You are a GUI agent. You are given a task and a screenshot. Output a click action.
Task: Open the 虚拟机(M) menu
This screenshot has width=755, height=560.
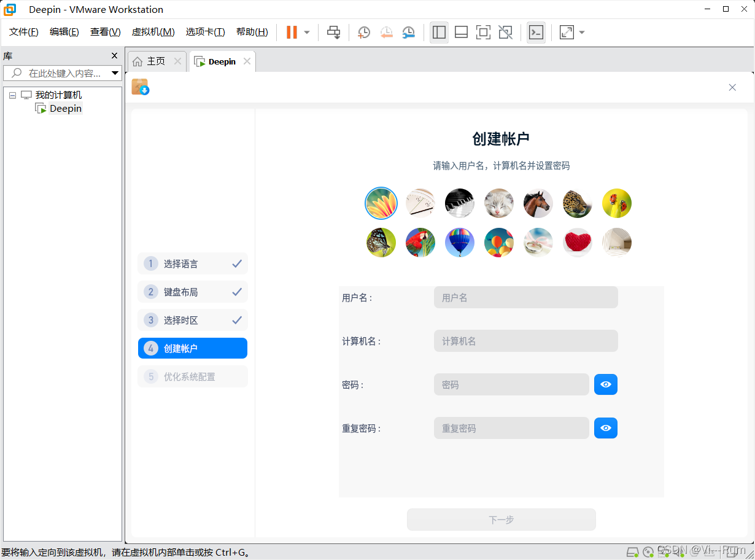(153, 32)
